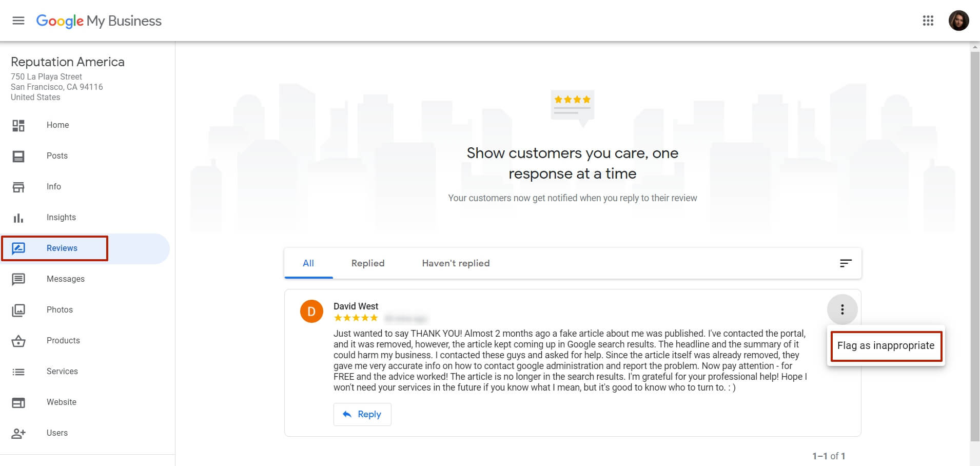Screen dimensions: 980x466
Task: Open the review sort options
Action: point(846,263)
